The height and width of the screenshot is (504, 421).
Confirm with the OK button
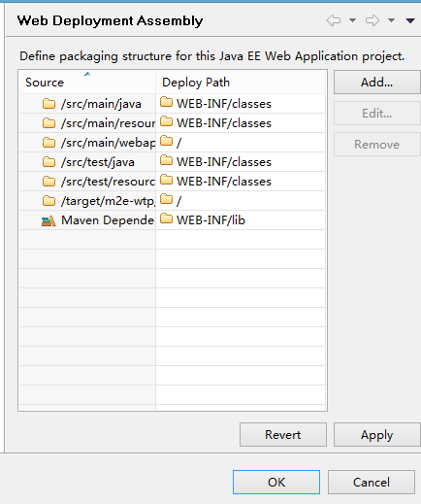tap(276, 483)
